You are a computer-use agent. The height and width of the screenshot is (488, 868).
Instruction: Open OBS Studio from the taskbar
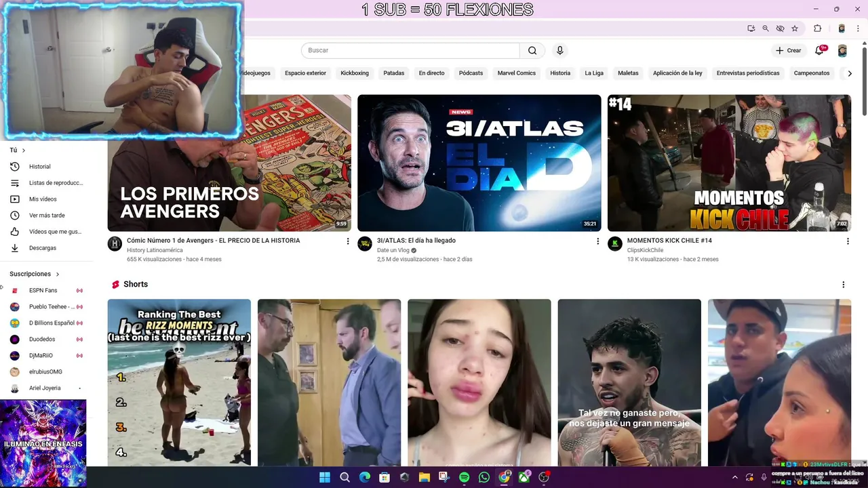click(x=544, y=477)
